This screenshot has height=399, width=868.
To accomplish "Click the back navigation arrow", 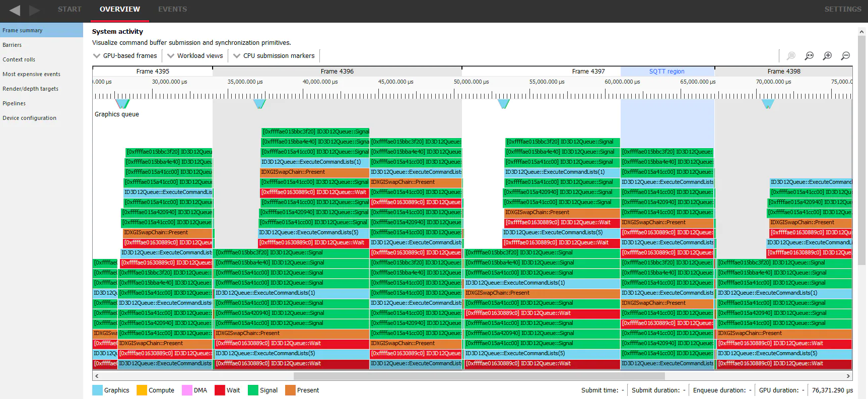I will 15,10.
